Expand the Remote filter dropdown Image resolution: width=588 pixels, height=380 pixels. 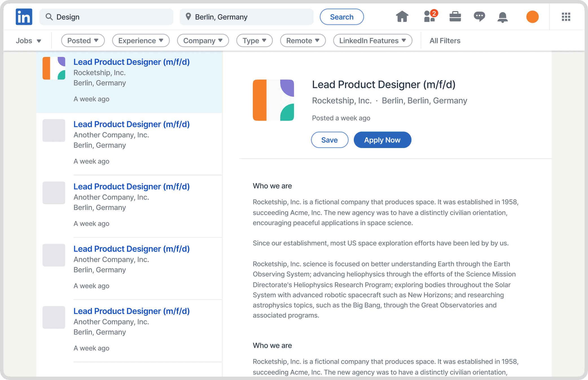[x=302, y=40]
